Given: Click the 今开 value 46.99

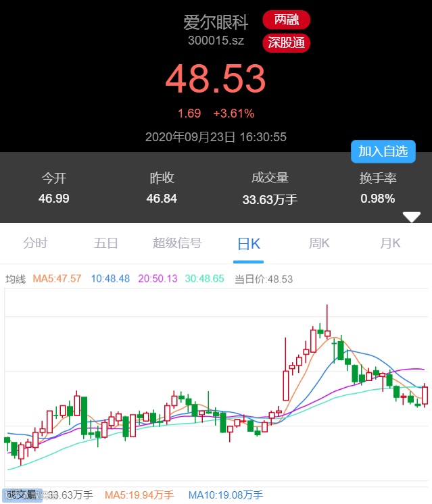Looking at the screenshot, I should [x=53, y=199].
